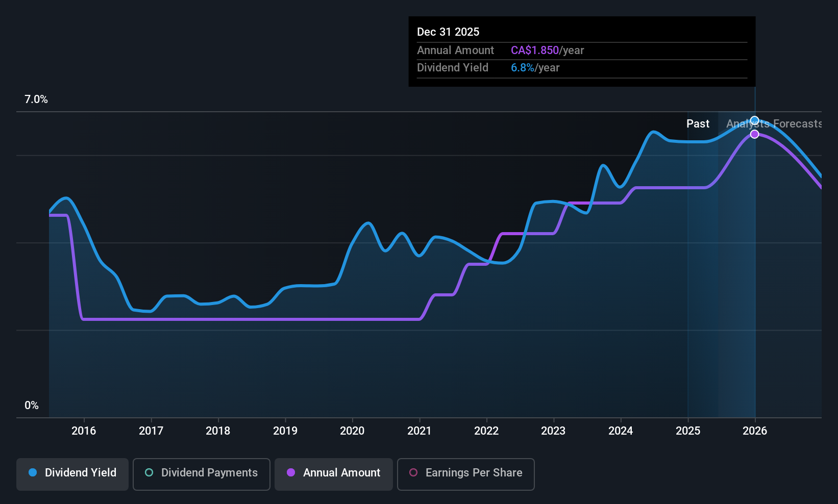Toggle the Annual Amount series
This screenshot has width=838, height=504.
334,474
